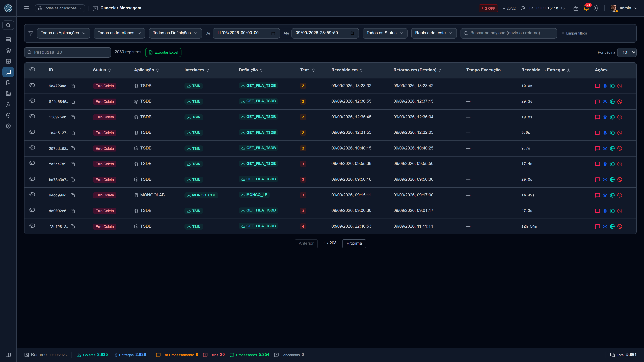This screenshot has width=644, height=362.
Task: Open the shield security icon in the sidebar
Action: coord(8,115)
